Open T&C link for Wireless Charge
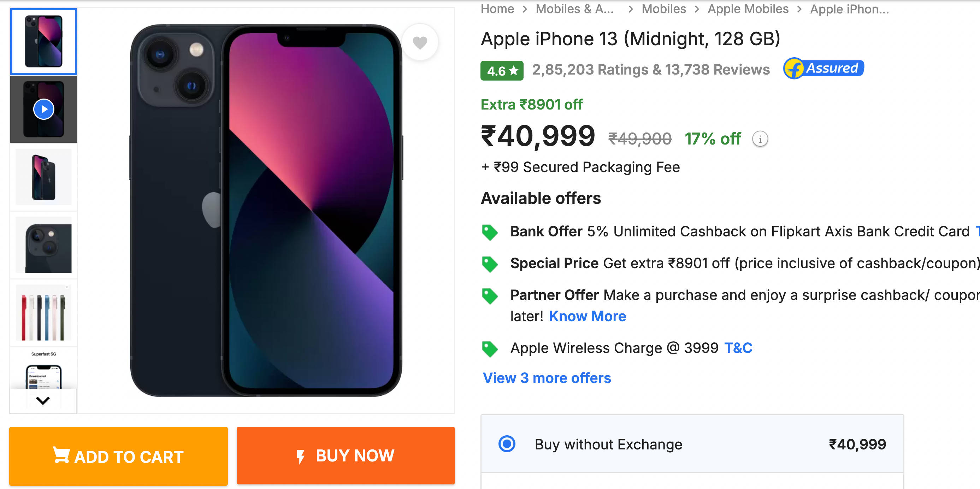 click(738, 348)
